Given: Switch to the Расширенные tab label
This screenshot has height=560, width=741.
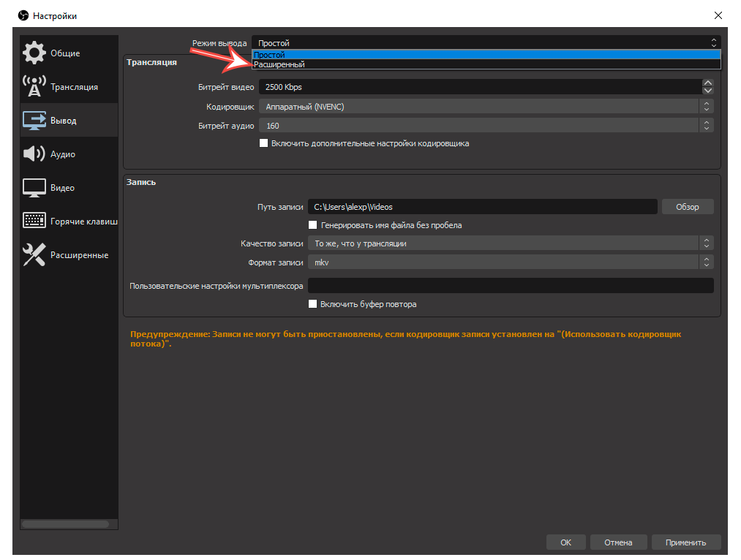Looking at the screenshot, I should 80,255.
